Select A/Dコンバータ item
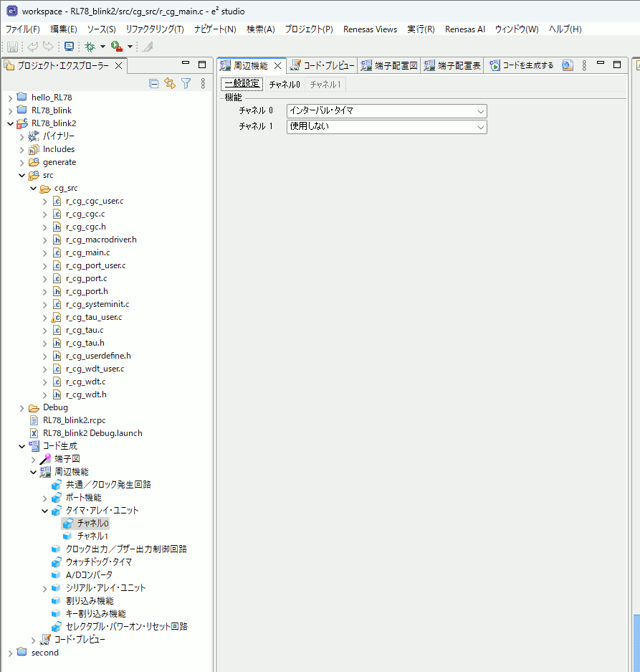The image size is (640, 672). [x=89, y=575]
